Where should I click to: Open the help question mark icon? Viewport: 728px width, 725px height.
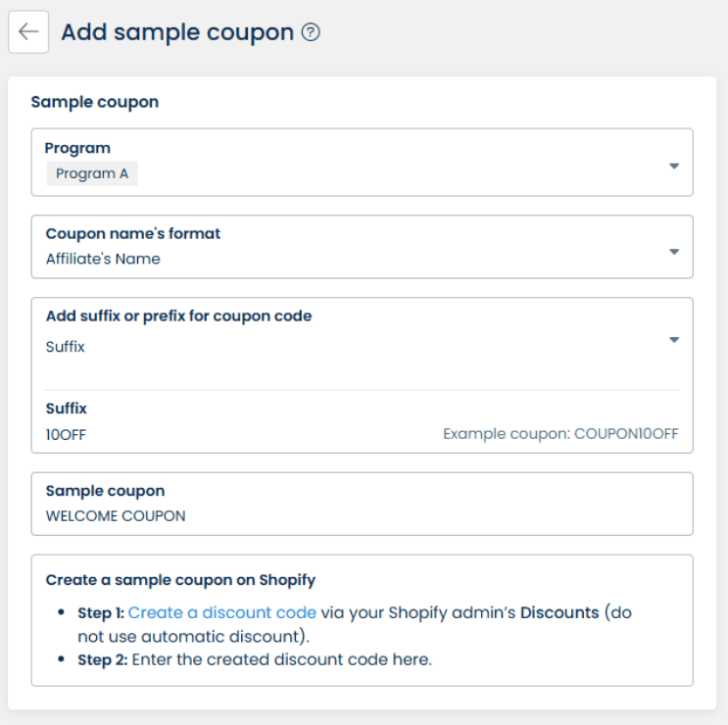click(311, 32)
